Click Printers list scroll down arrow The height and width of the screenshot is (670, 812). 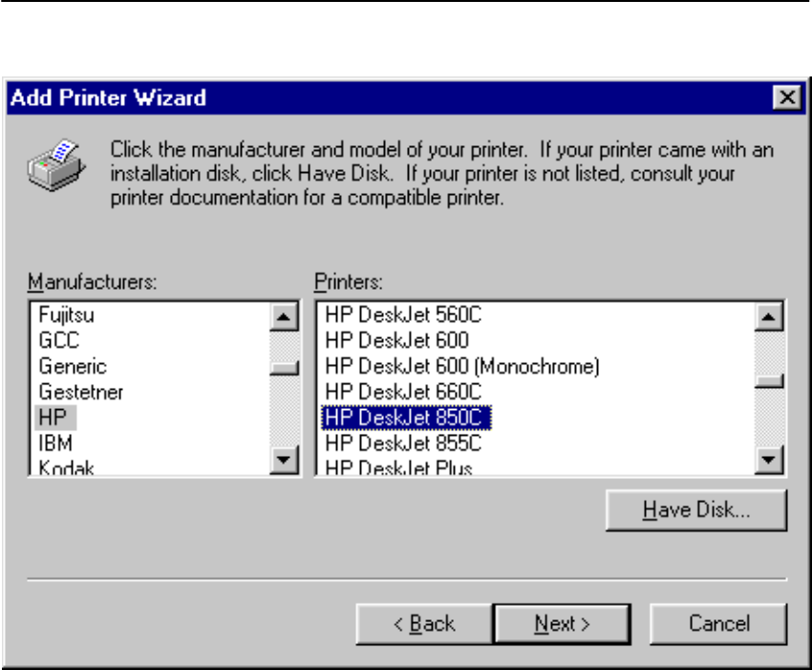(768, 459)
